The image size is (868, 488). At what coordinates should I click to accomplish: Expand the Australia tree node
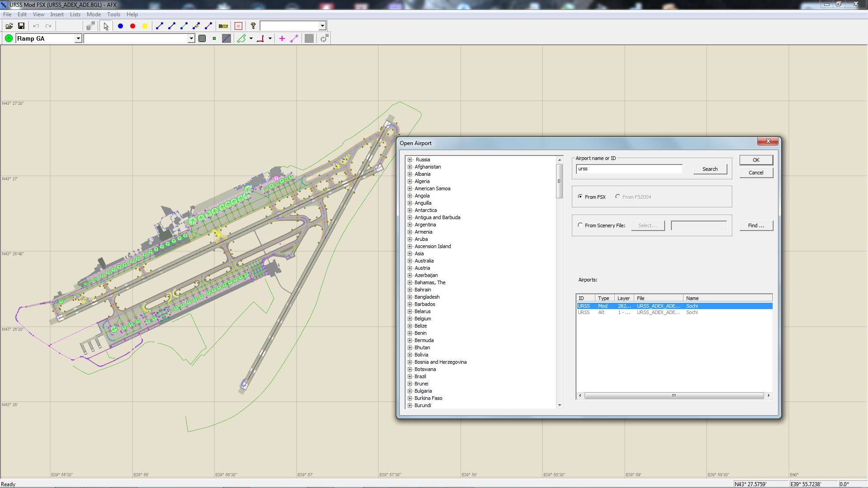tap(410, 261)
